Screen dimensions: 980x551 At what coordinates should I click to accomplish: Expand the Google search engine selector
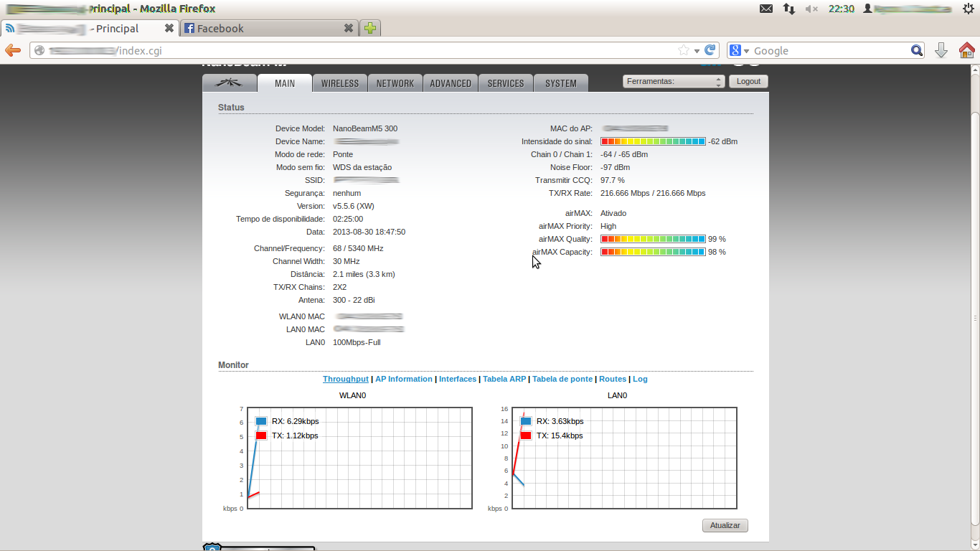click(x=739, y=51)
